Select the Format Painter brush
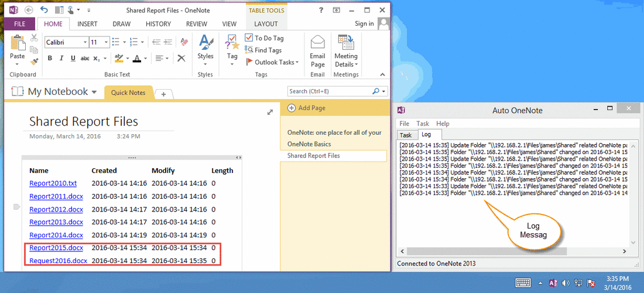Viewport: 644px width, 293px height. click(x=34, y=62)
